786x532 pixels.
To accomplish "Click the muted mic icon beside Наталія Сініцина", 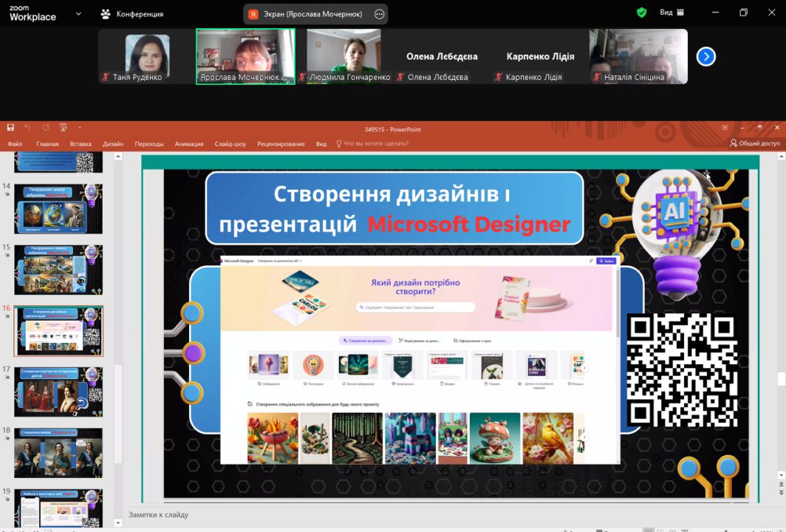I will (x=597, y=78).
